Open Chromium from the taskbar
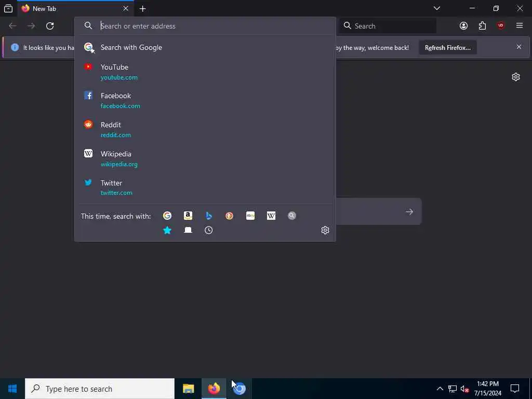The width and height of the screenshot is (532, 399). (240, 389)
